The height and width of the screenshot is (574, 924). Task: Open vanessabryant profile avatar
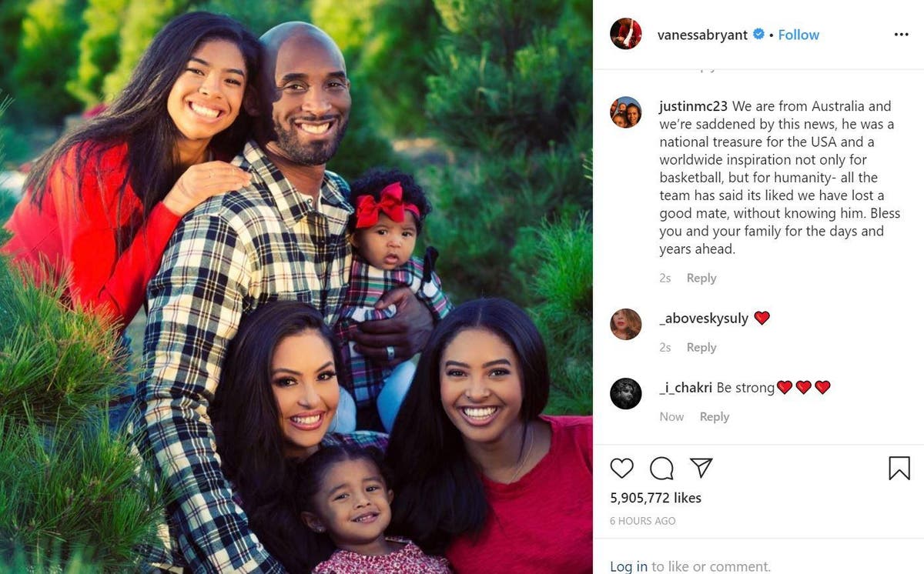pyautogui.click(x=626, y=34)
